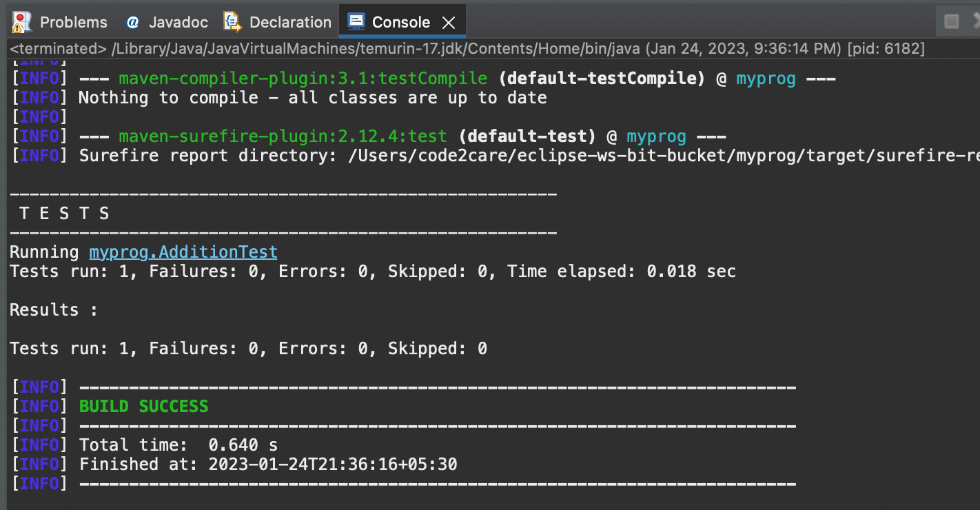Open the myprog.AdditionTest hyperlink

[x=183, y=252]
